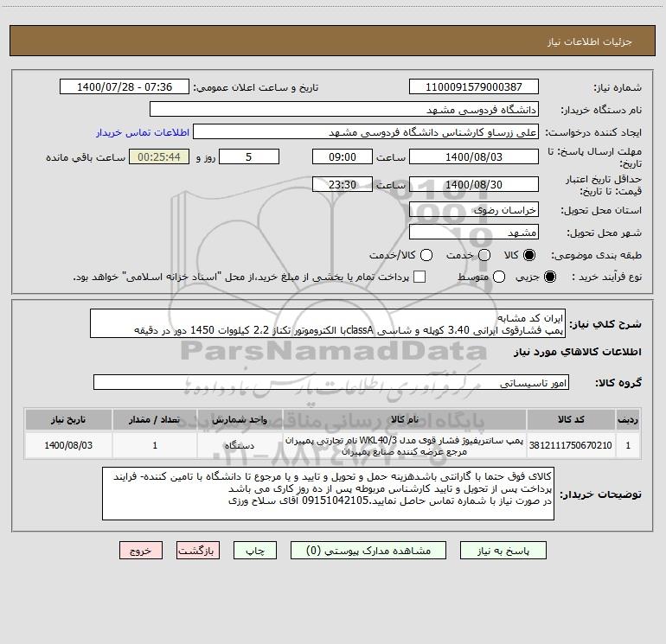Viewport: 666px width, 644px height.
Task: Click the کد کالا column header
Action: click(571, 419)
